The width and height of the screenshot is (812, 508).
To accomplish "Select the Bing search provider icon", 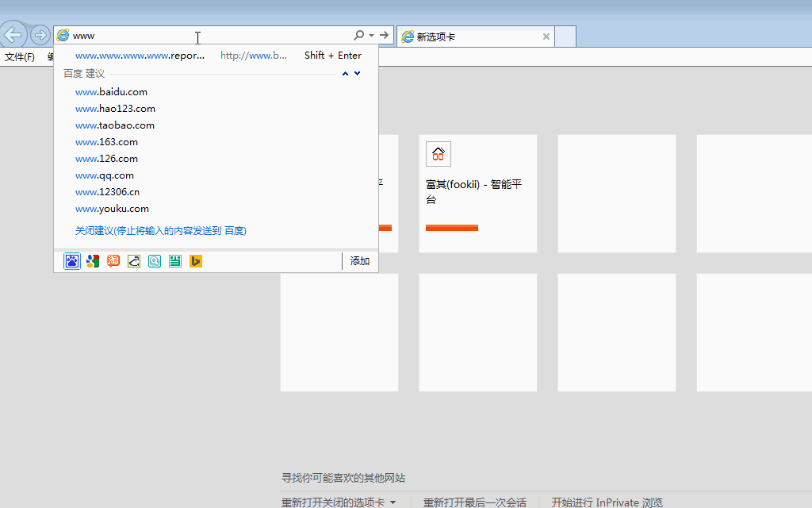I will (x=196, y=261).
